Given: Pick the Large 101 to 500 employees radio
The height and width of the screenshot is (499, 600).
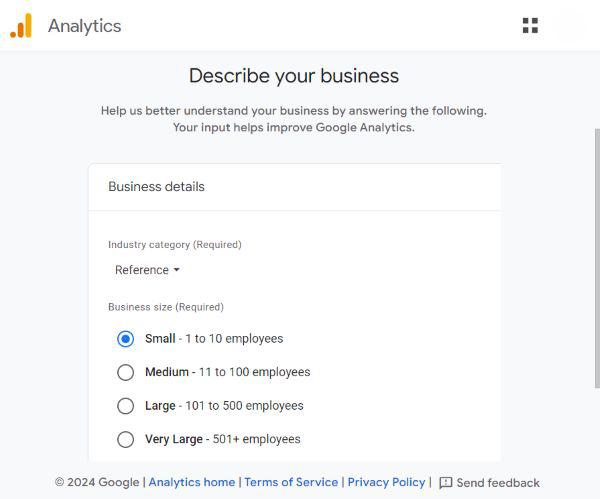Looking at the screenshot, I should point(125,406).
